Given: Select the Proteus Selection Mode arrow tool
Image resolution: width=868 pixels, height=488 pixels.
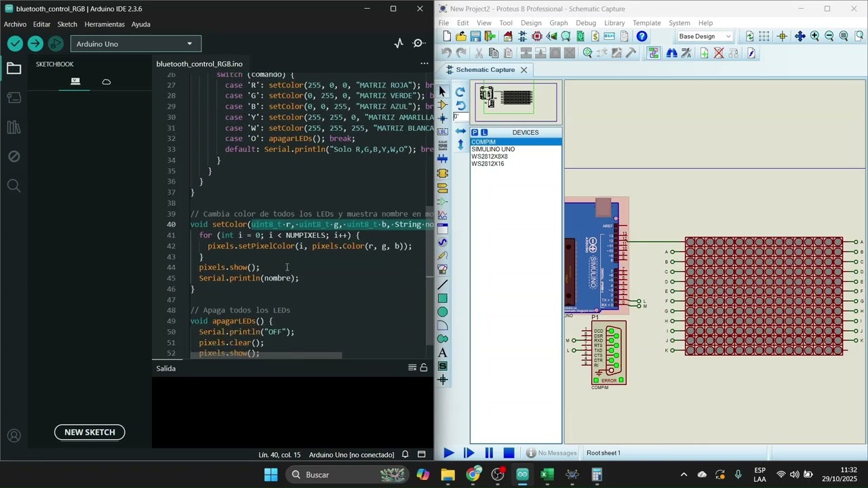Looking at the screenshot, I should click(443, 91).
